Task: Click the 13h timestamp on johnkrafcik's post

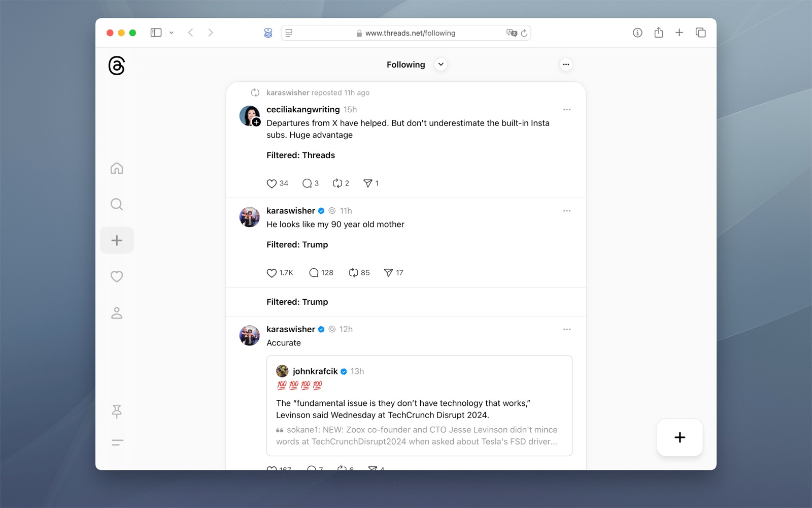Action: pyautogui.click(x=357, y=371)
